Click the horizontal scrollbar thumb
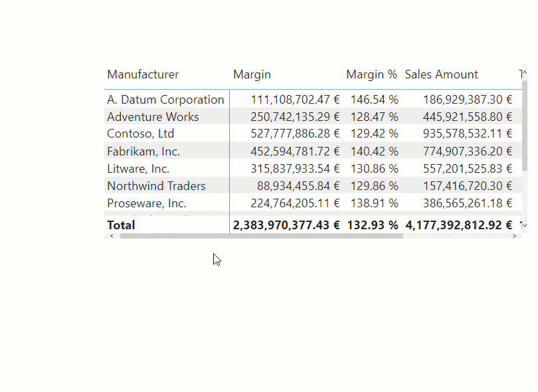Screen dimensions: 538x392 (x=260, y=236)
